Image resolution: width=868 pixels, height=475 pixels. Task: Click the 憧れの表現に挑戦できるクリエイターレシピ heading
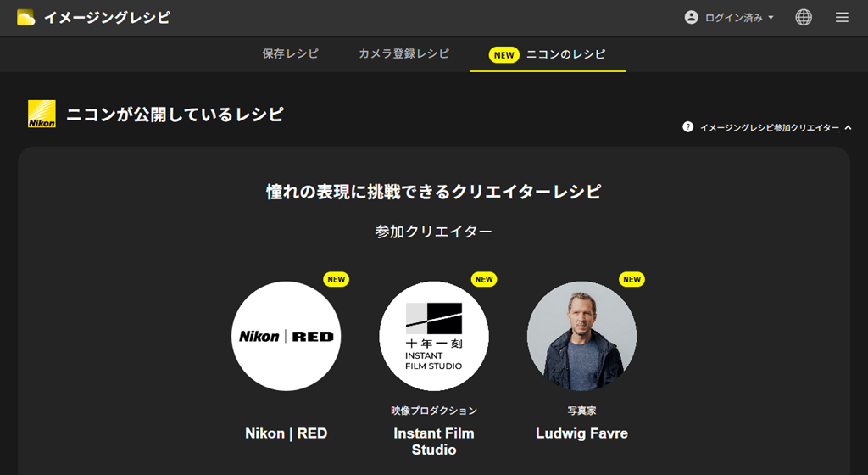tap(433, 192)
